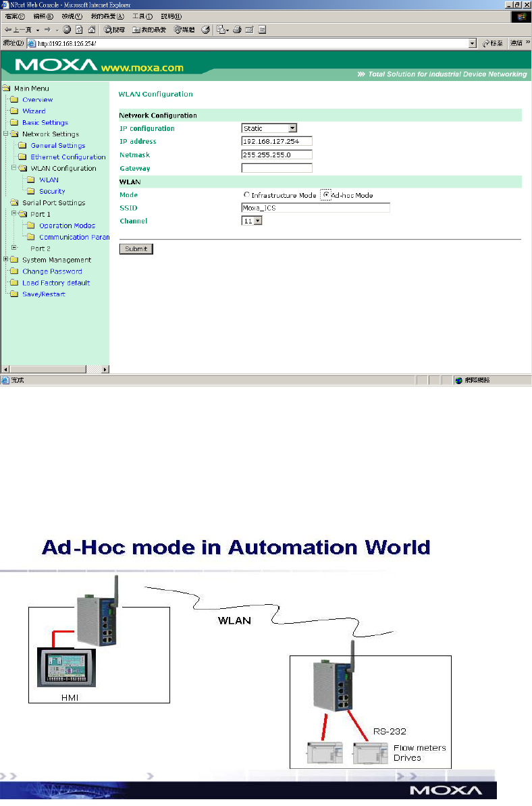
Task: Open the Security link
Action: tap(52, 191)
